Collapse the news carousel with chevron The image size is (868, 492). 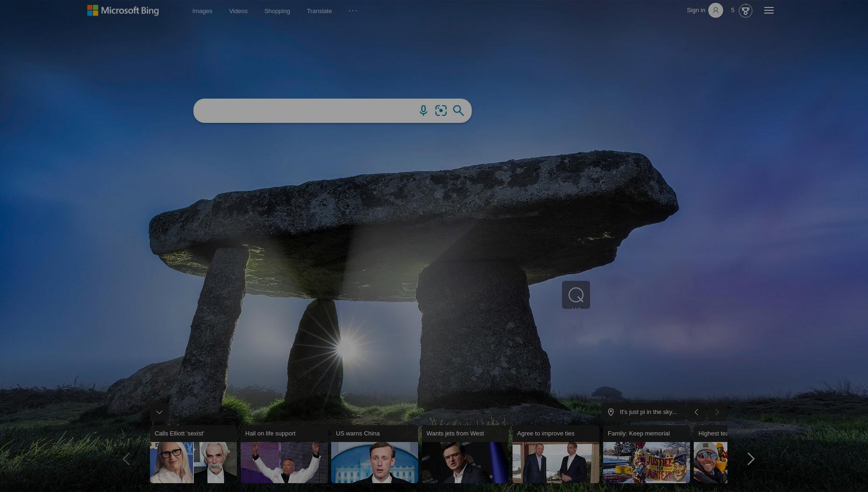[x=159, y=412]
